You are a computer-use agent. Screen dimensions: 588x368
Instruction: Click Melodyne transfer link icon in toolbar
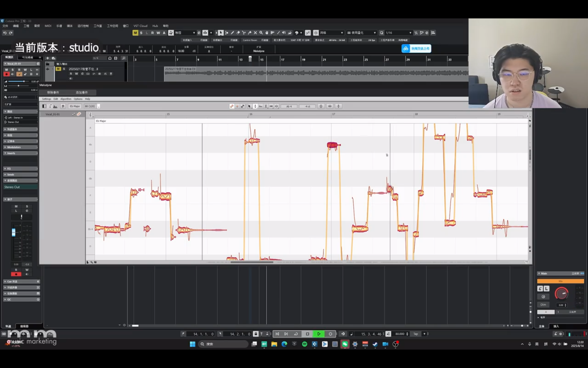232,106
